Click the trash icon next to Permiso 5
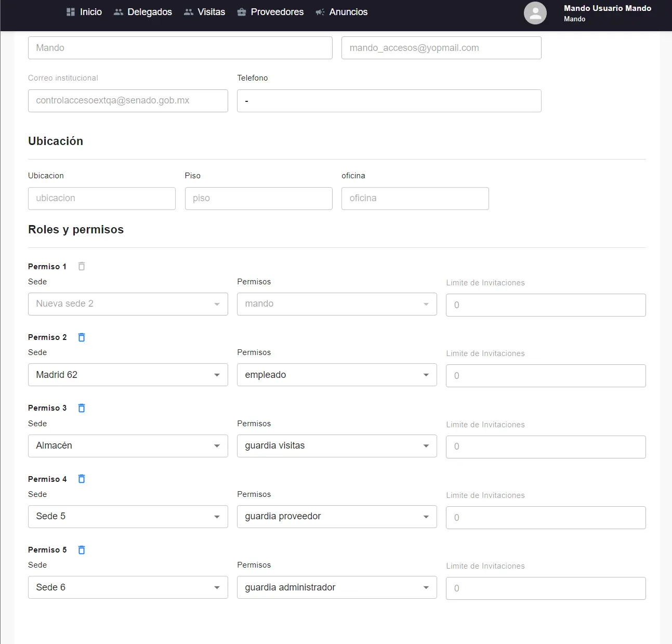 tap(82, 550)
